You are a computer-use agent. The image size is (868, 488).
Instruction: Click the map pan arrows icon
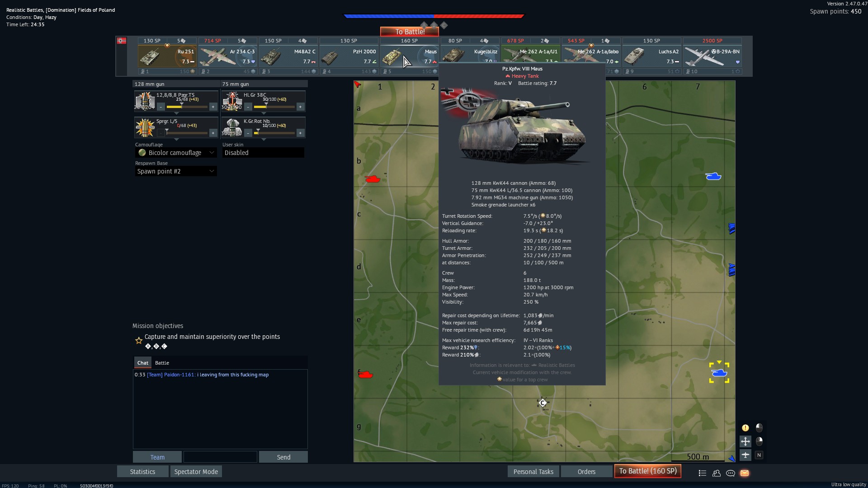[745, 441]
